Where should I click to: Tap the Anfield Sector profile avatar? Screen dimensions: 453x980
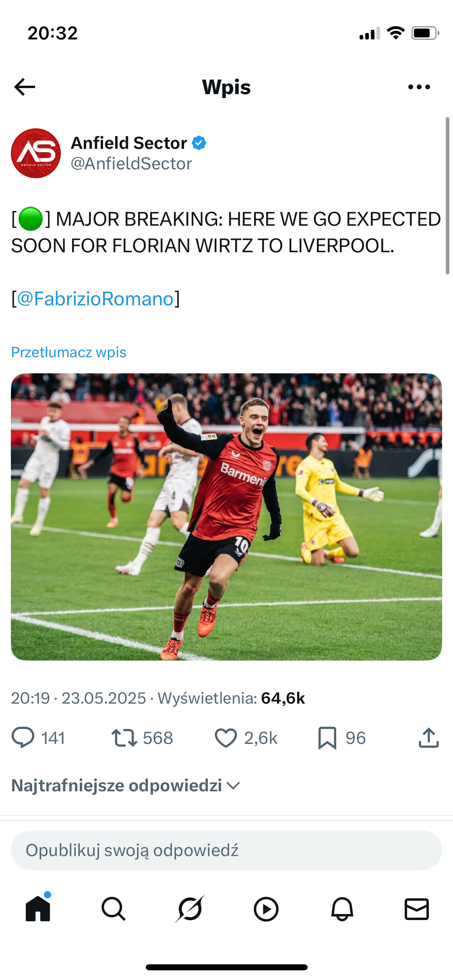click(x=36, y=153)
